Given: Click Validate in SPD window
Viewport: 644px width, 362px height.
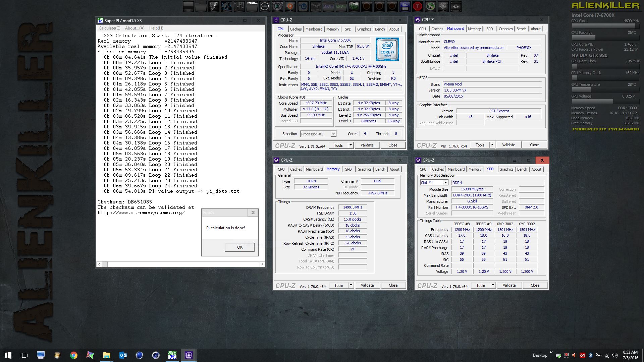Looking at the screenshot, I should (509, 285).
